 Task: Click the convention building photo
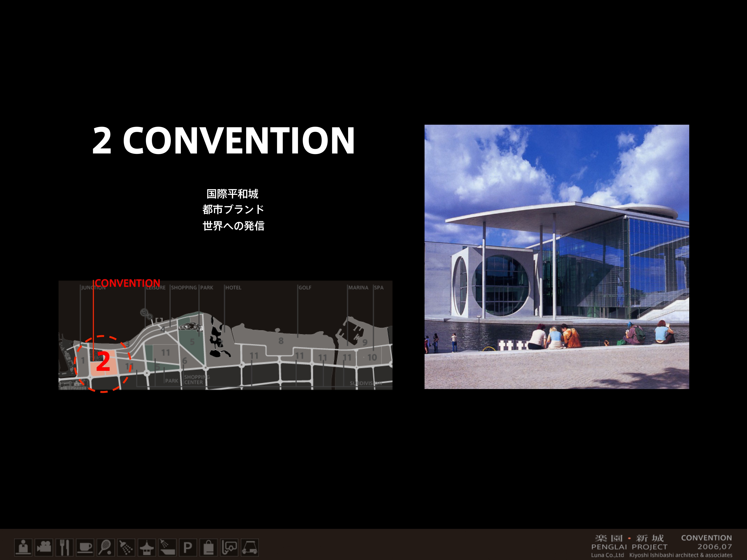pos(557,257)
